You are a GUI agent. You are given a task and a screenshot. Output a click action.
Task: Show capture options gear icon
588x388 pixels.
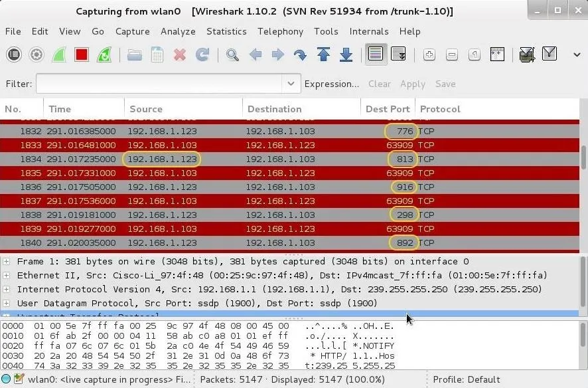tap(37, 54)
